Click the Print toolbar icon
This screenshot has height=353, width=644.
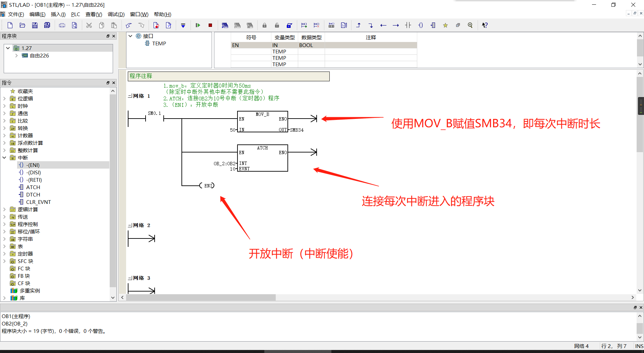(62, 25)
